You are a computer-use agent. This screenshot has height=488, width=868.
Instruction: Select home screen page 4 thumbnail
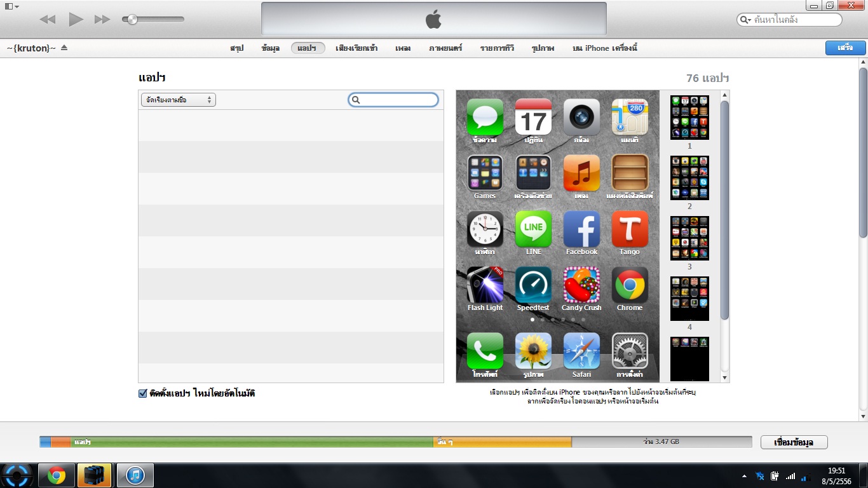click(x=689, y=299)
